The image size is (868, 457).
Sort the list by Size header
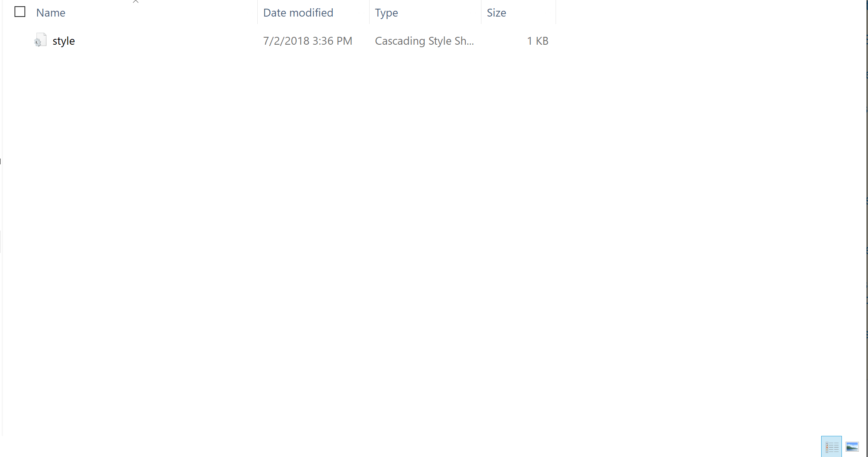(x=496, y=13)
